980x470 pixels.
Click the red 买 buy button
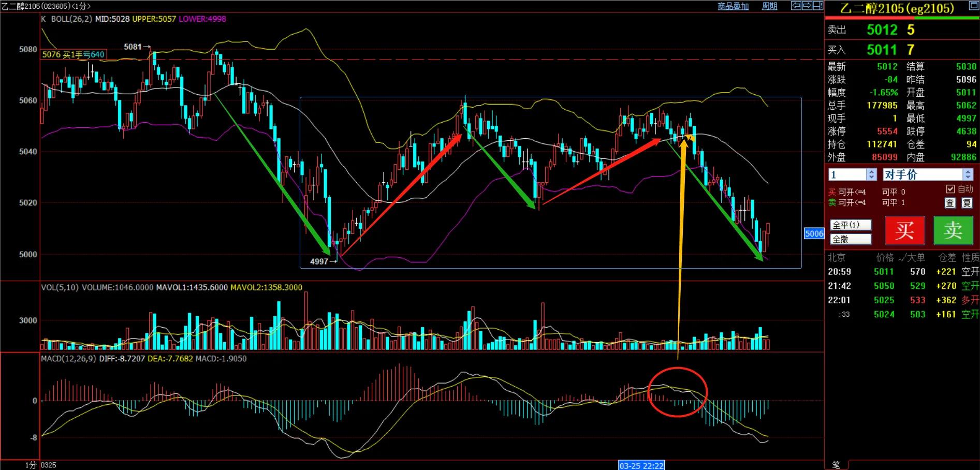tap(904, 230)
